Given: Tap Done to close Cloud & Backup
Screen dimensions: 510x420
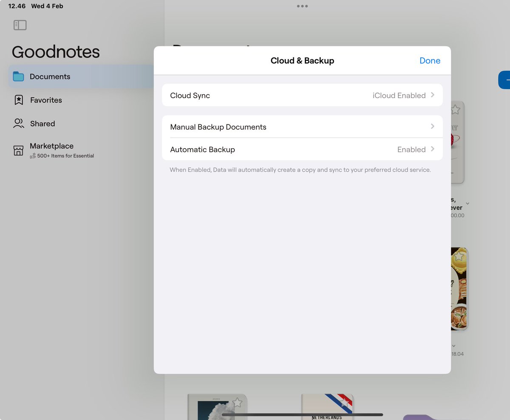Looking at the screenshot, I should coord(430,61).
